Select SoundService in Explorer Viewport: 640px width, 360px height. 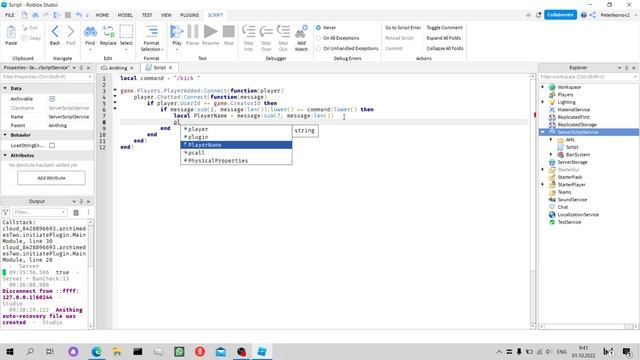pyautogui.click(x=572, y=200)
